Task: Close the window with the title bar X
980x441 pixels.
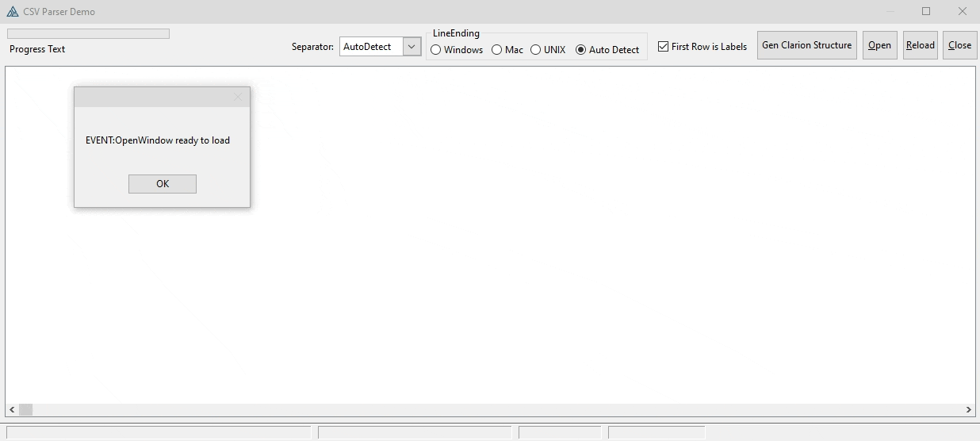Action: pyautogui.click(x=962, y=12)
